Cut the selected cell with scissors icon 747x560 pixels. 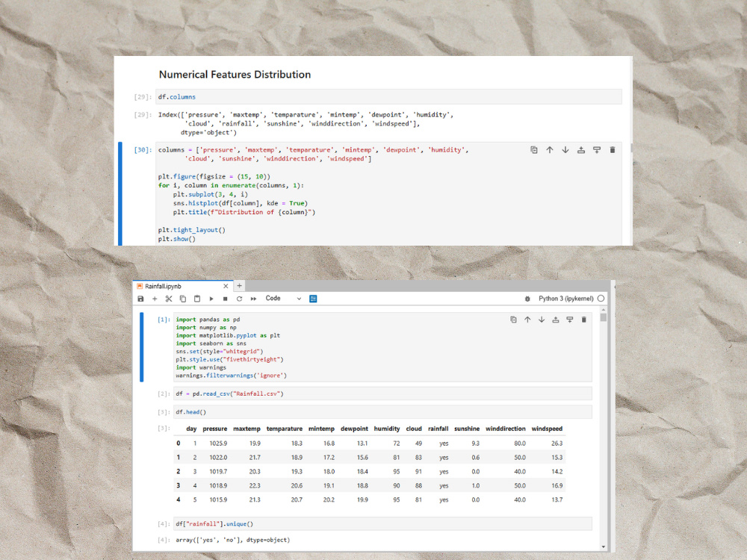point(169,299)
